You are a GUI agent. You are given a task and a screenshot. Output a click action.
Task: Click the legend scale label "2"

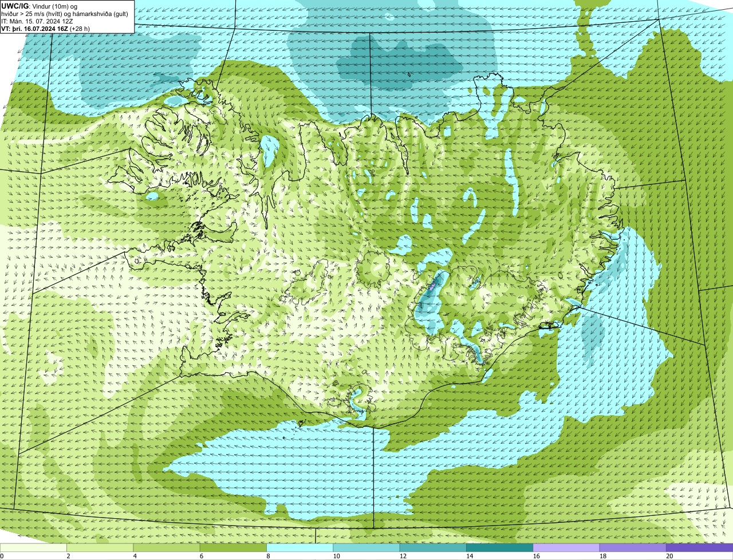[68, 556]
